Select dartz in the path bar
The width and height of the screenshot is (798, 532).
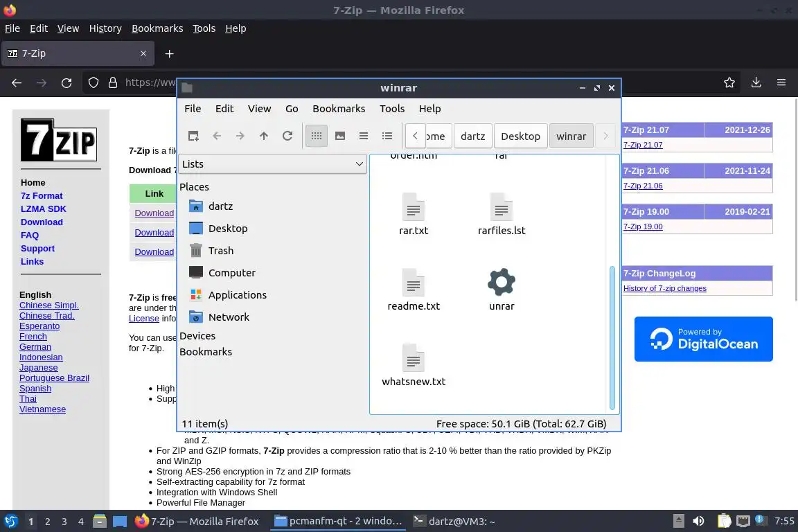(x=473, y=136)
